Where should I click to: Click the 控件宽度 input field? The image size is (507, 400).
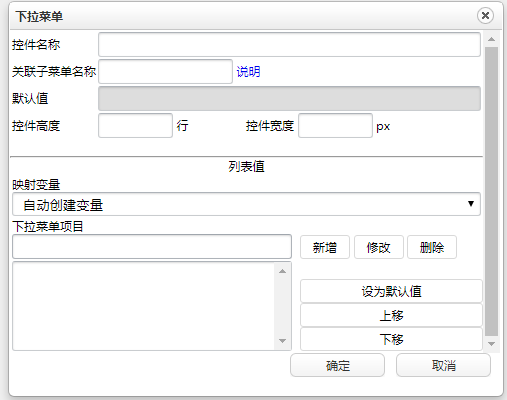pos(335,126)
